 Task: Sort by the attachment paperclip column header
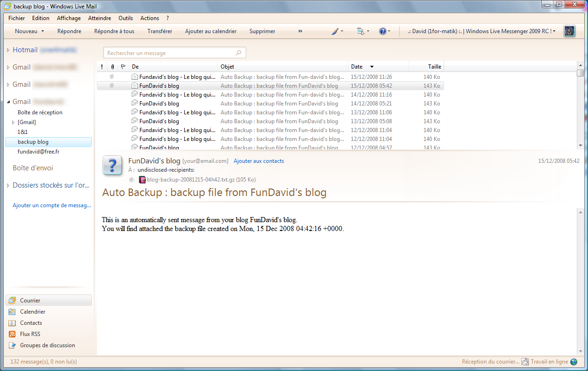coord(112,67)
